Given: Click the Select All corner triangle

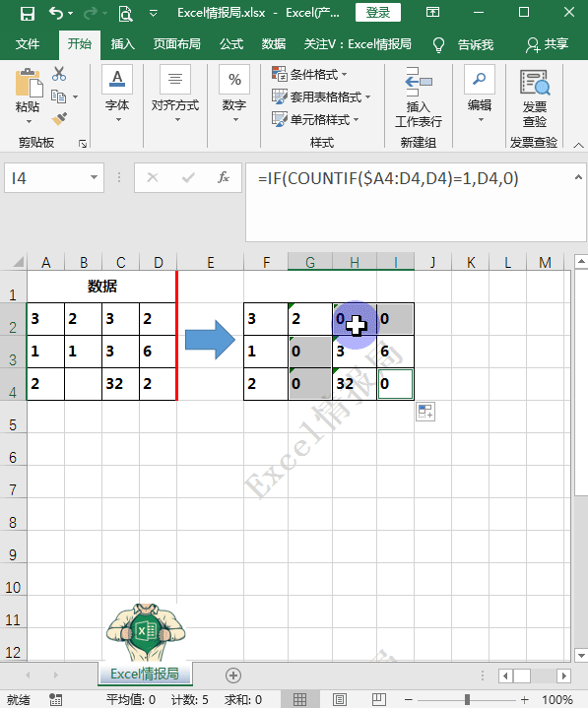Looking at the screenshot, I should 18,262.
